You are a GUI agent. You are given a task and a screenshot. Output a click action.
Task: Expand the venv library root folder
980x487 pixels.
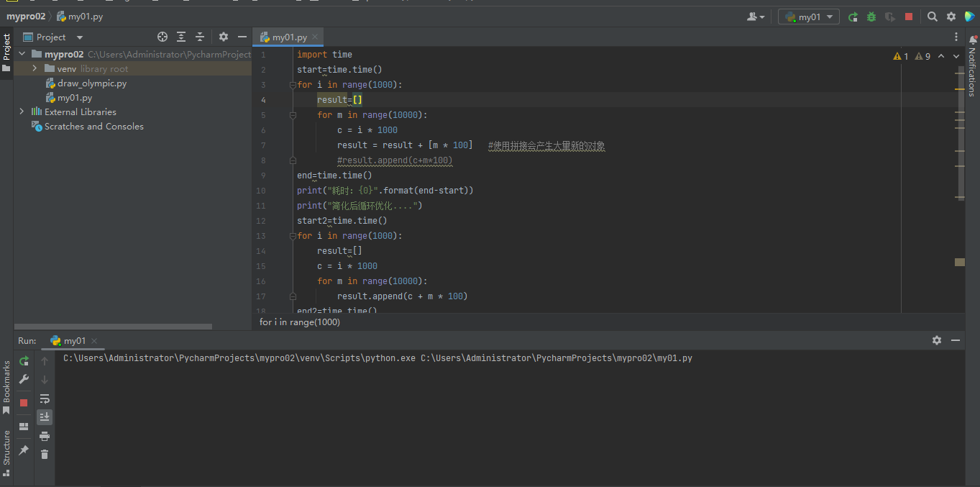click(x=35, y=68)
